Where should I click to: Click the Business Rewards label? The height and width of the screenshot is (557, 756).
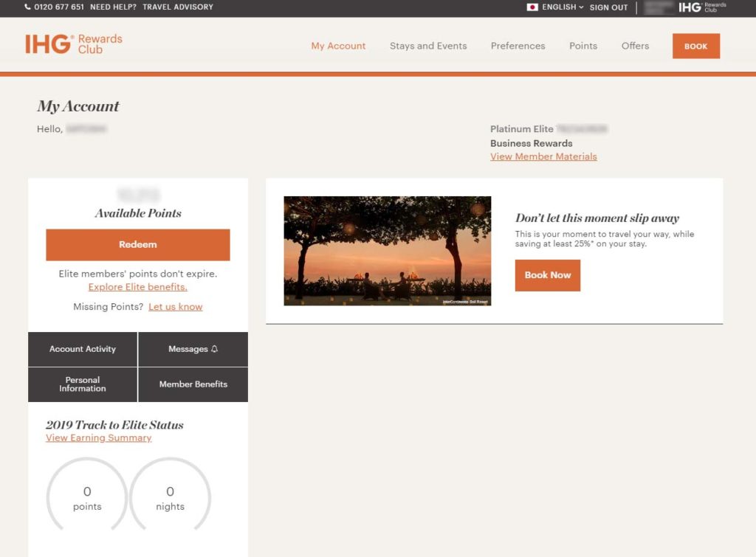coord(532,143)
